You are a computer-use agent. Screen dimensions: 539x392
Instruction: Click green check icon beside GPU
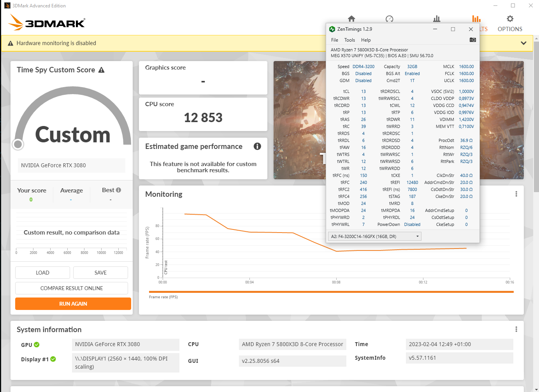coord(37,345)
